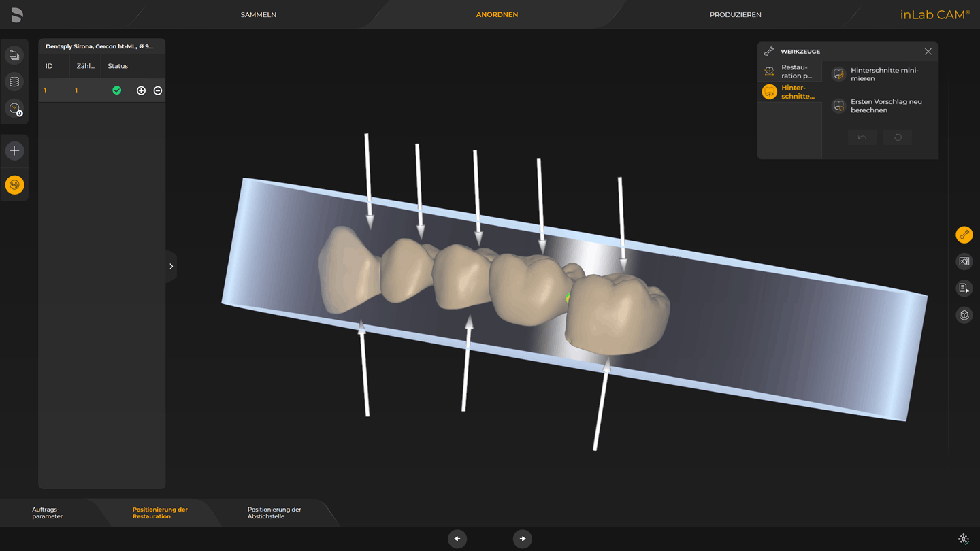This screenshot has height=551, width=980.
Task: Open Positionierung der Abstichstelle step
Action: tap(274, 513)
